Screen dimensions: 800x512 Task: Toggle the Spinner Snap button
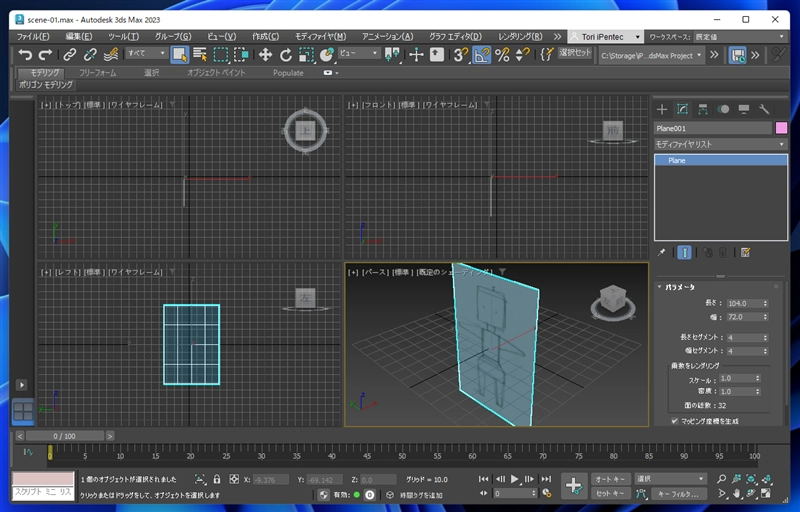[522, 55]
